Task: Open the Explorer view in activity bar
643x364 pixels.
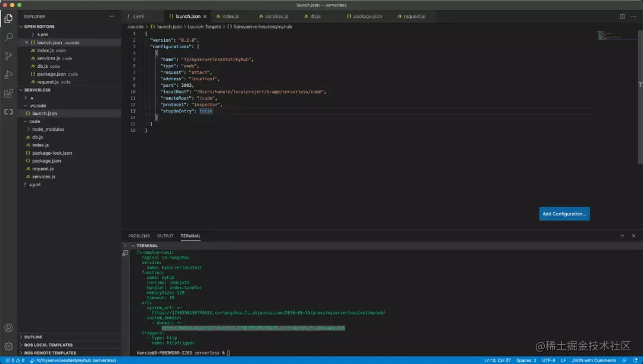Action: point(8,18)
